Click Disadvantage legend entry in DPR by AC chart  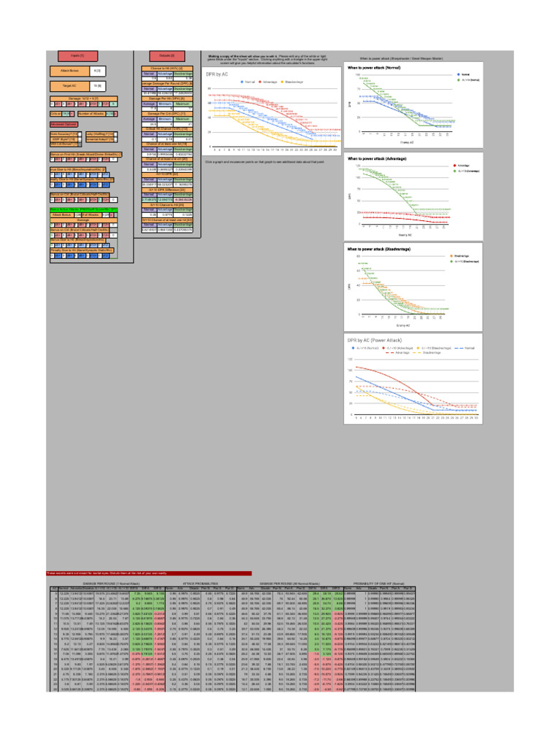pos(292,82)
